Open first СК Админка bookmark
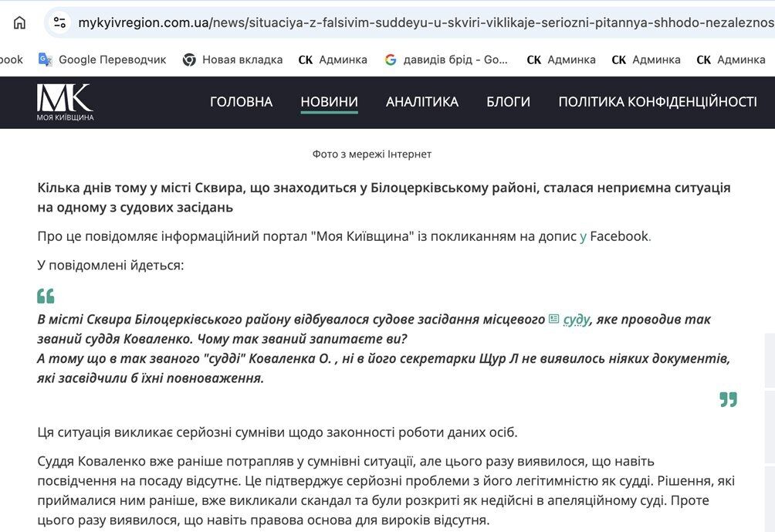This screenshot has height=532, width=775. [x=333, y=59]
